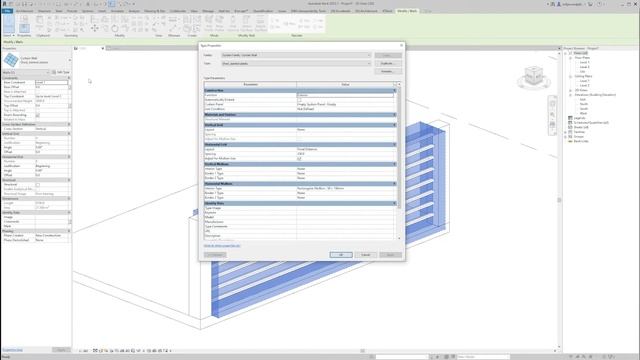
Task: Select Level 1 under Floor Plans
Action: [584, 62]
